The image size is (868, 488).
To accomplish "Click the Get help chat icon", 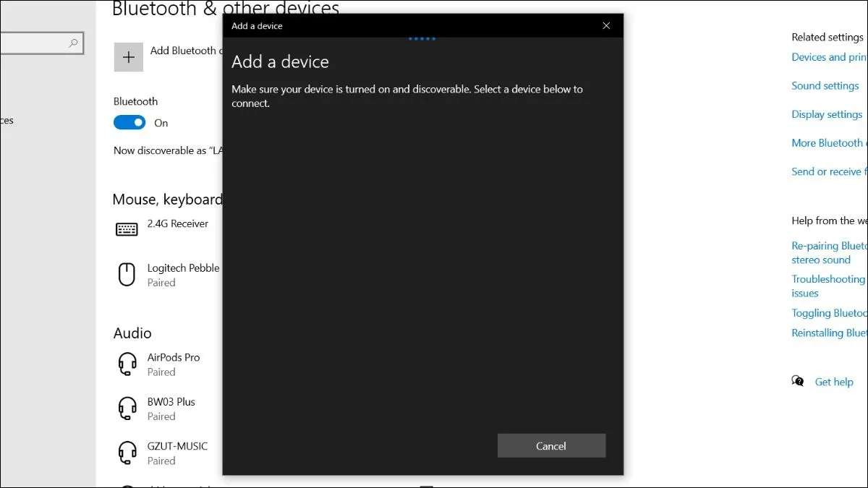I will 798,381.
